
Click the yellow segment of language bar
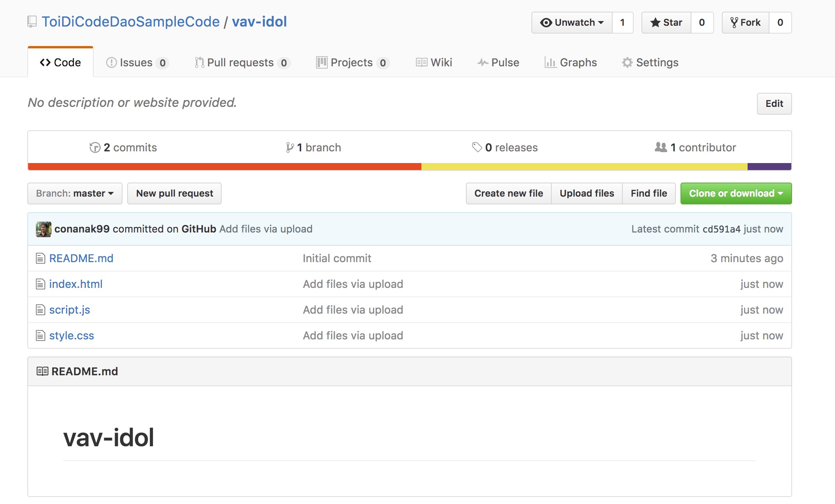click(x=584, y=167)
